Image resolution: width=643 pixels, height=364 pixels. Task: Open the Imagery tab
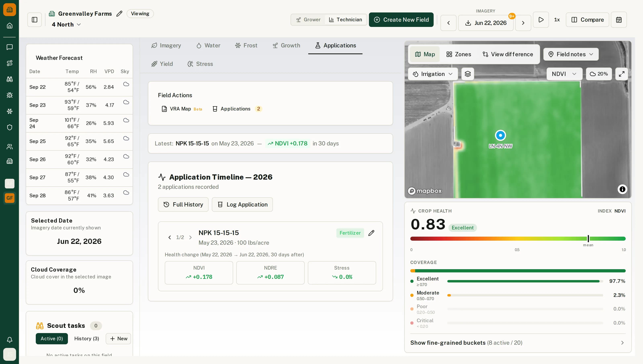point(166,45)
